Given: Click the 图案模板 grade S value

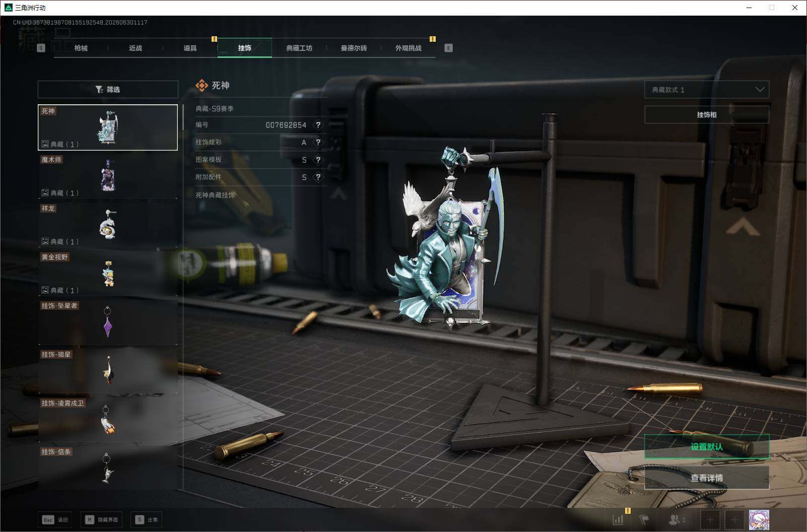Looking at the screenshot, I should 304,160.
